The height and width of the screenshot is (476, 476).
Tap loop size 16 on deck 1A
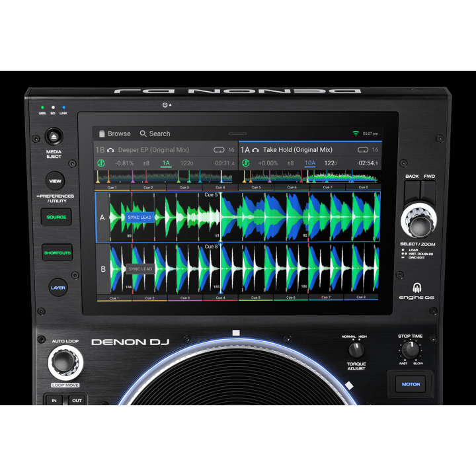click(376, 149)
